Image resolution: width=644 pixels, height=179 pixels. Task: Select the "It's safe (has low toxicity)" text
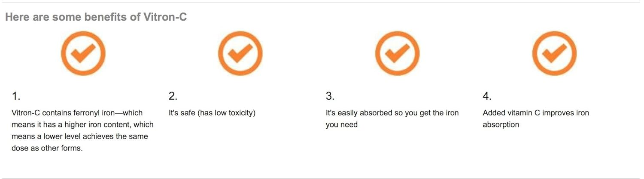coord(212,113)
